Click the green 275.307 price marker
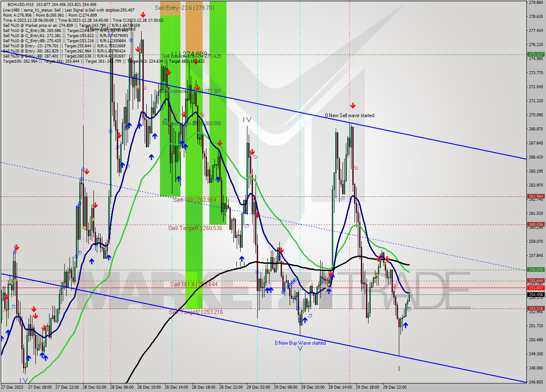 coord(536,54)
